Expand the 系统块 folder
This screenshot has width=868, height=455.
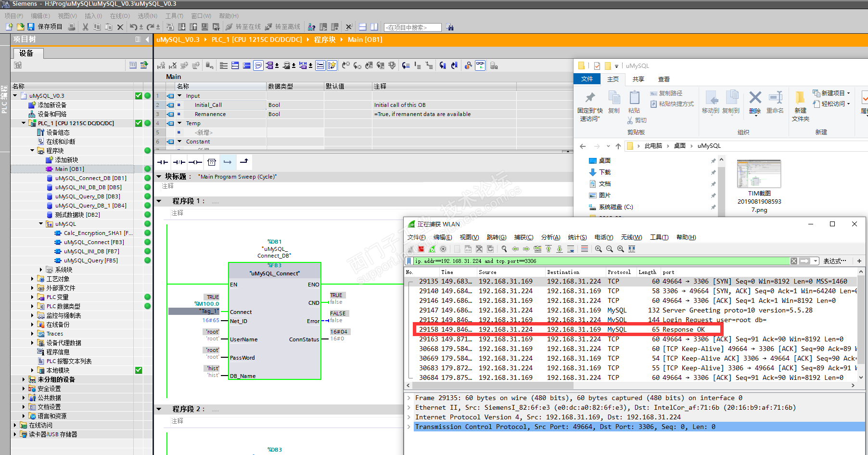click(x=41, y=270)
